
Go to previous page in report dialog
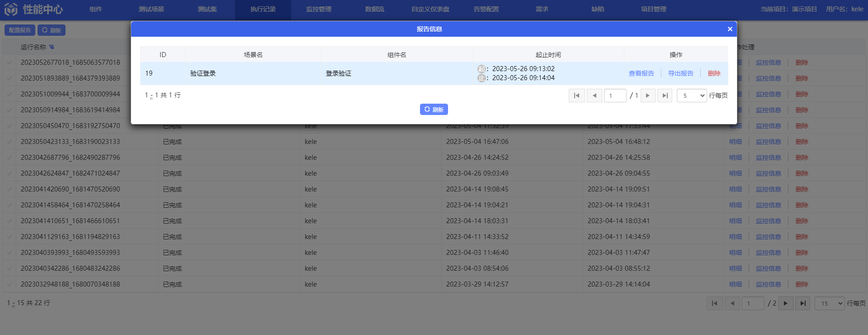point(594,96)
